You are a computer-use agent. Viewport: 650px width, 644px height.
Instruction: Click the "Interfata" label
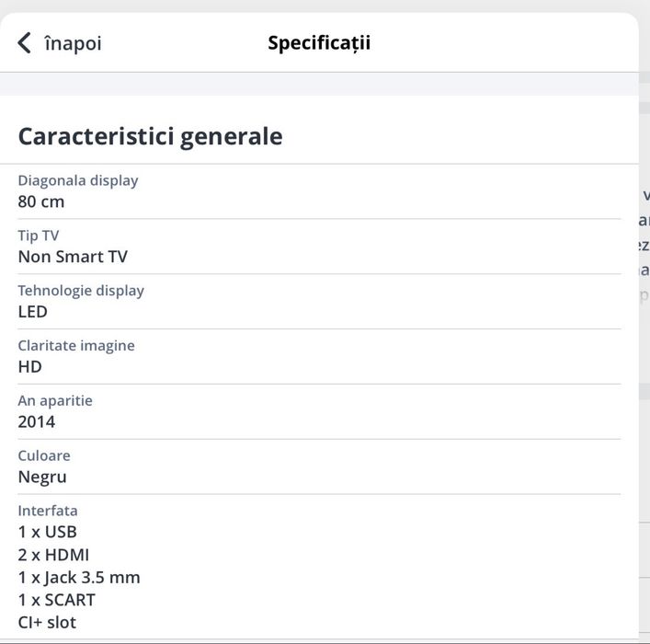[48, 511]
